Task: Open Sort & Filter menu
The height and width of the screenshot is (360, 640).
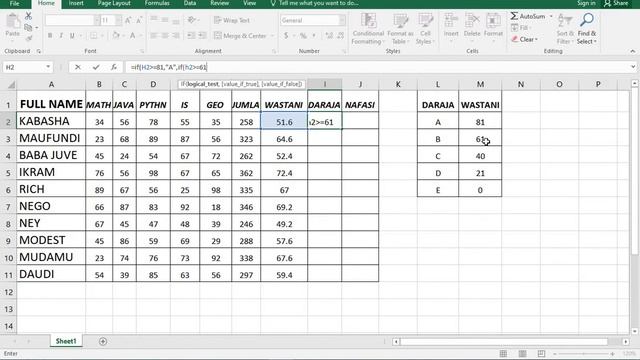Action: [565, 29]
